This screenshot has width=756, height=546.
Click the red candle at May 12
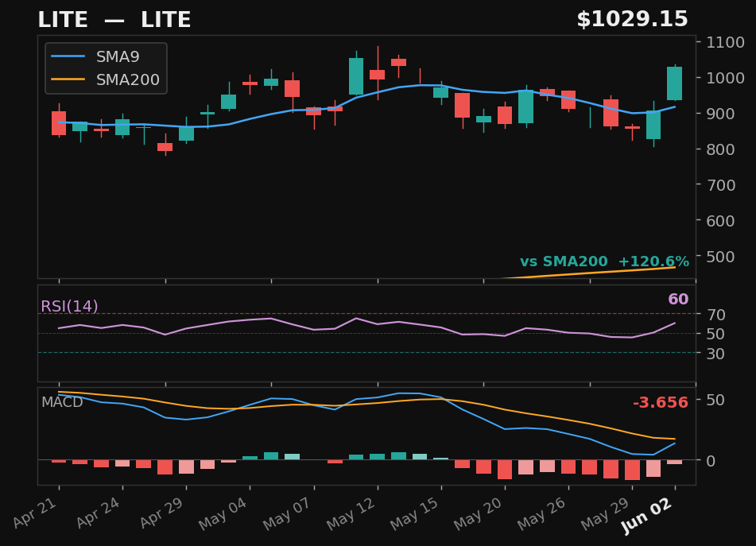378,75
